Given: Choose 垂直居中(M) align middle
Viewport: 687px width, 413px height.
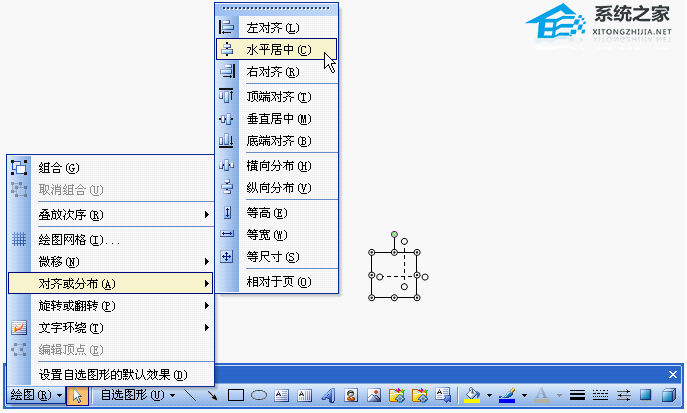Looking at the screenshot, I should tap(276, 118).
